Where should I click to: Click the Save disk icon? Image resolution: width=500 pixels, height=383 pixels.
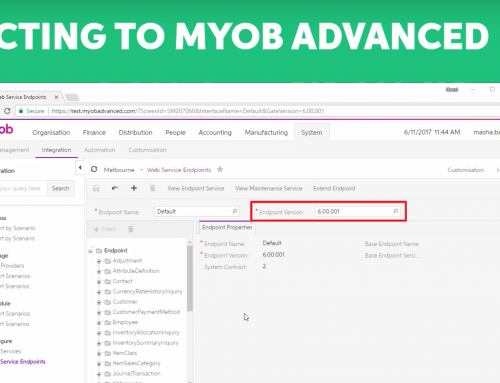click(x=96, y=188)
